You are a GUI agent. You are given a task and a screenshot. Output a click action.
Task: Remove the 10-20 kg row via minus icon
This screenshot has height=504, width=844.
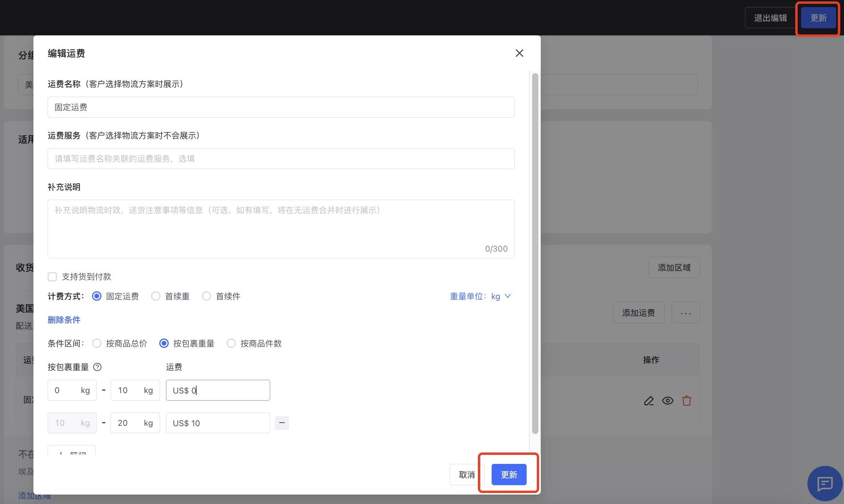tap(282, 423)
